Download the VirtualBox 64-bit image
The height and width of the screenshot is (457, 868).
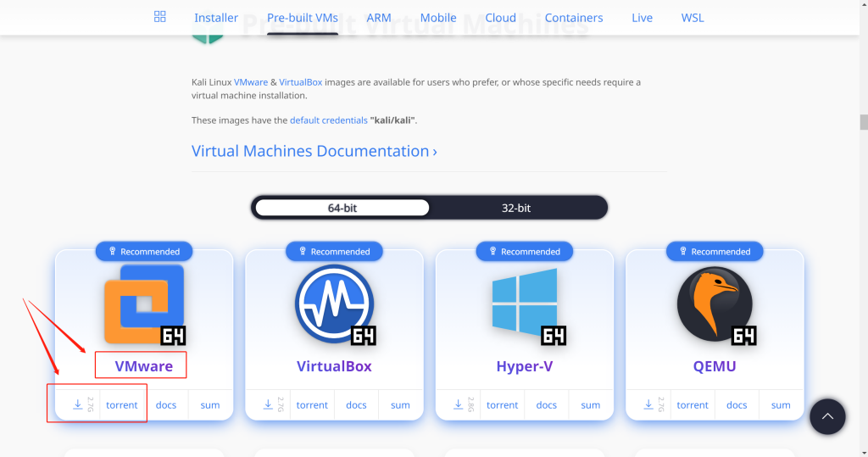(268, 405)
